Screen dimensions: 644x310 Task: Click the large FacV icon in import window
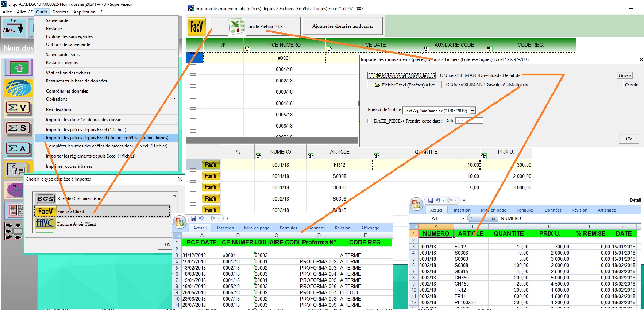196,27
